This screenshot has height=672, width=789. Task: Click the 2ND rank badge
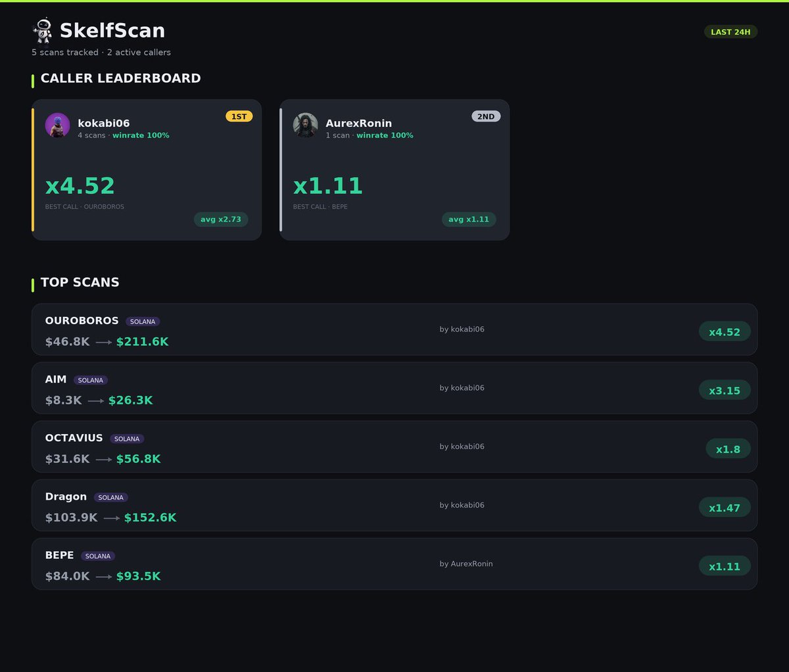(486, 116)
